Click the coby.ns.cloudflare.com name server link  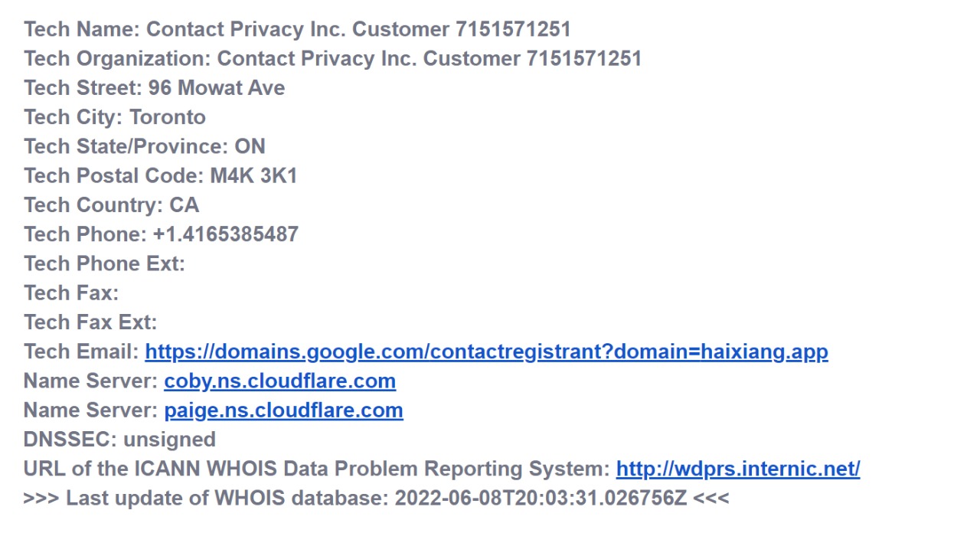(x=279, y=381)
